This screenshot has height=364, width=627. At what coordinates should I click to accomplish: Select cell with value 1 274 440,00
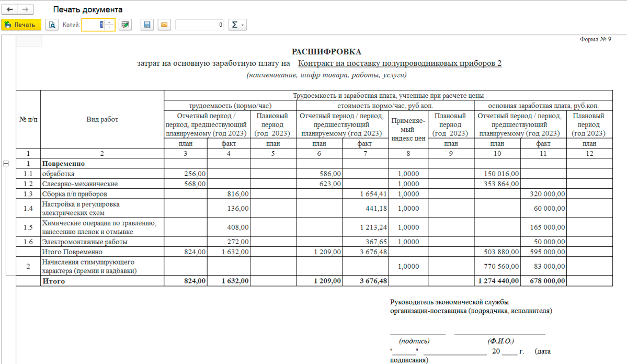[x=497, y=281]
